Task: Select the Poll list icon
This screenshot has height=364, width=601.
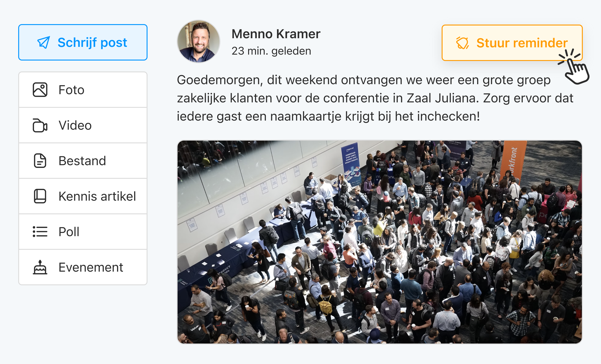Action: click(40, 232)
